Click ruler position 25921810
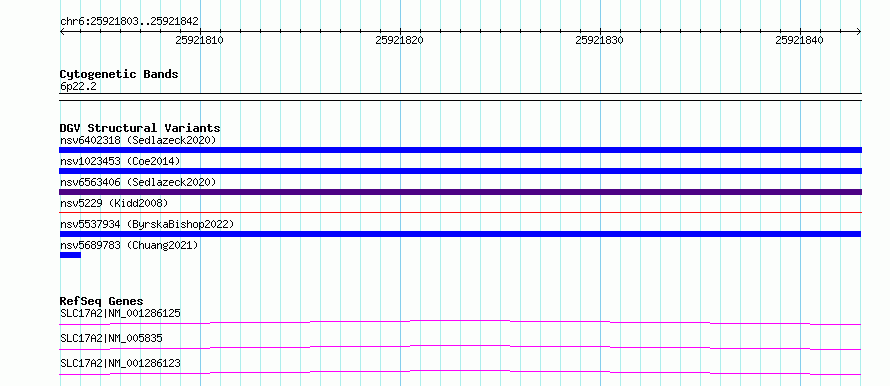This screenshot has width=890, height=386. pos(200,40)
